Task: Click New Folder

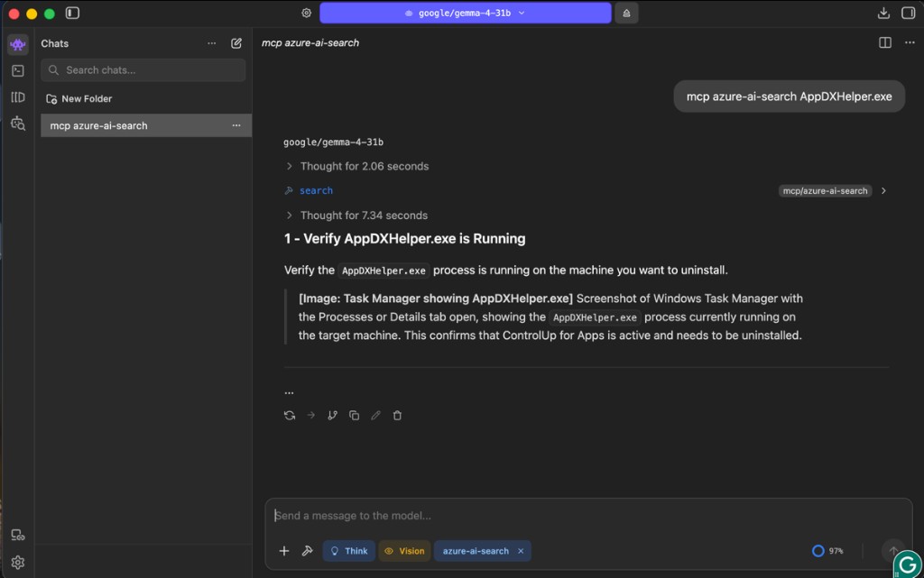Action: (x=79, y=99)
